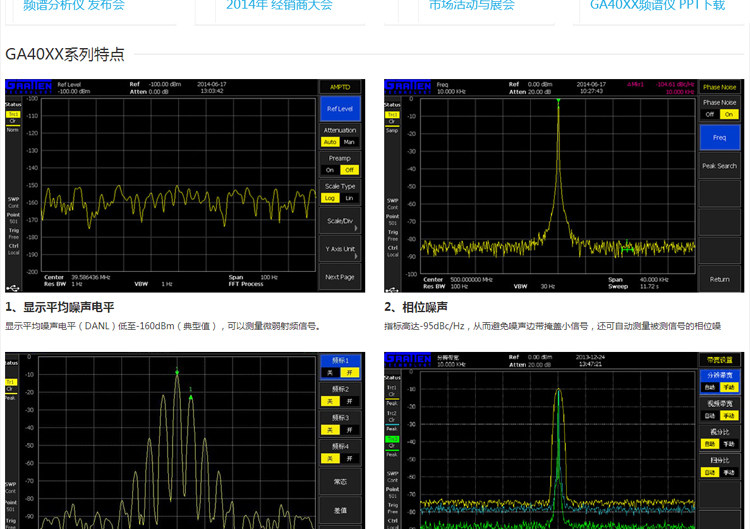The height and width of the screenshot is (529, 750).
Task: Switch Phase Noise to Off
Action: click(x=710, y=114)
